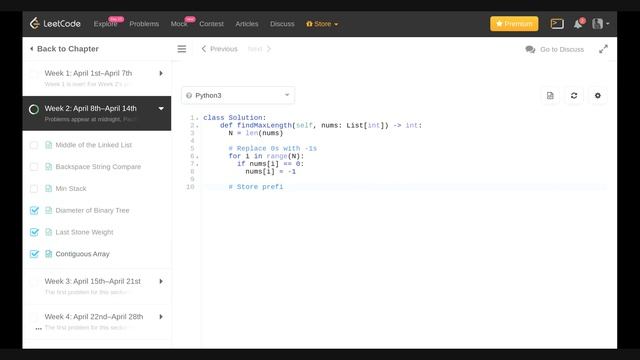Toggle Min Stack checkbox

point(34,189)
